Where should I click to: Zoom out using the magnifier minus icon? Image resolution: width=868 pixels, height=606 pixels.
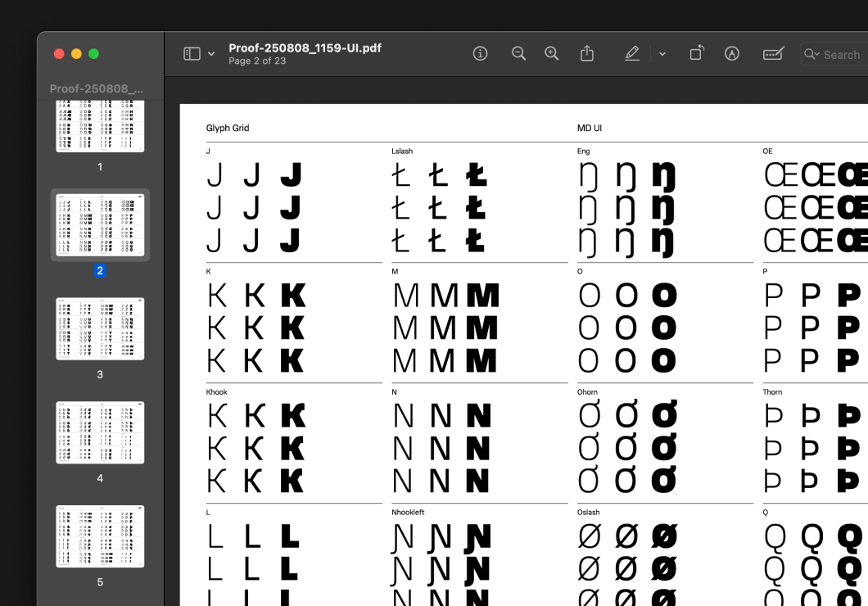tap(519, 53)
